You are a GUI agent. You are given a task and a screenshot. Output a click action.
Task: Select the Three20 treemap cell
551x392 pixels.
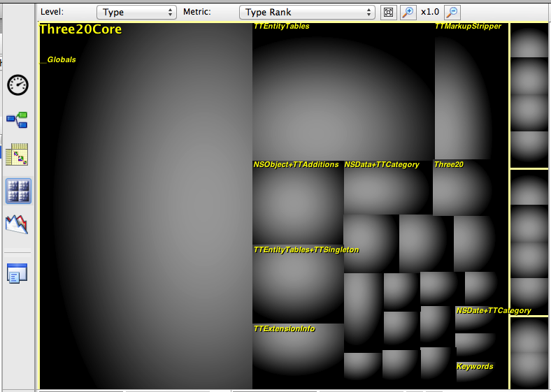[x=470, y=187]
